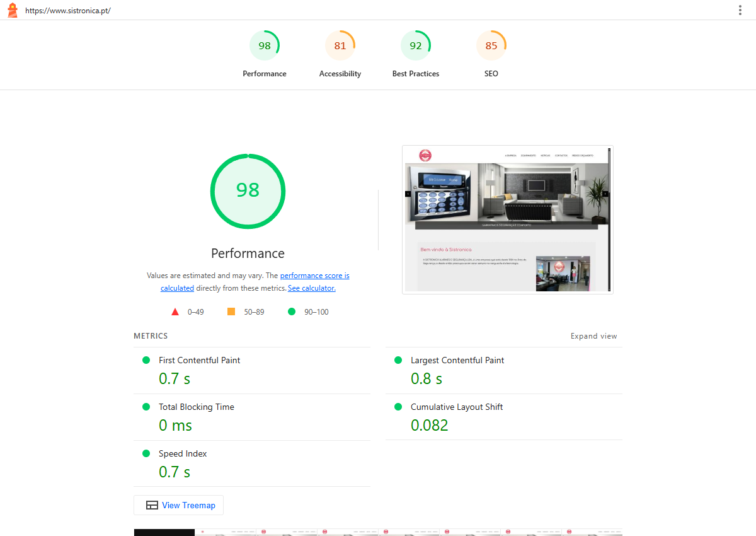Click the '0.082' layout shift value
The width and height of the screenshot is (756, 536).
(x=430, y=425)
